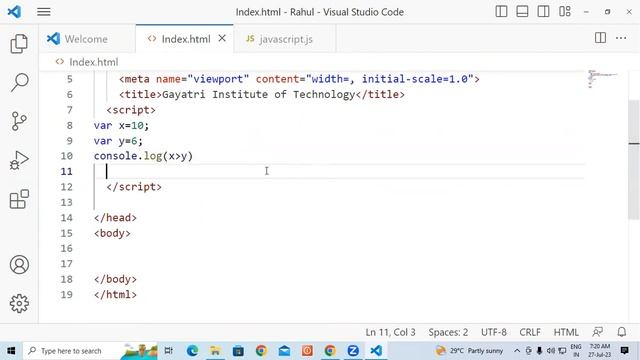Open the Manage gear menu
Image resolution: width=640 pixels, height=360 pixels.
(x=19, y=303)
